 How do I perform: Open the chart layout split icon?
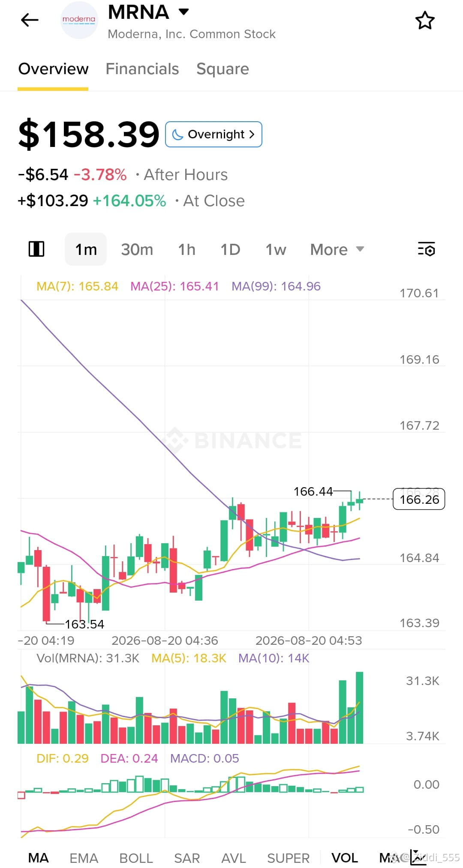[x=36, y=249]
